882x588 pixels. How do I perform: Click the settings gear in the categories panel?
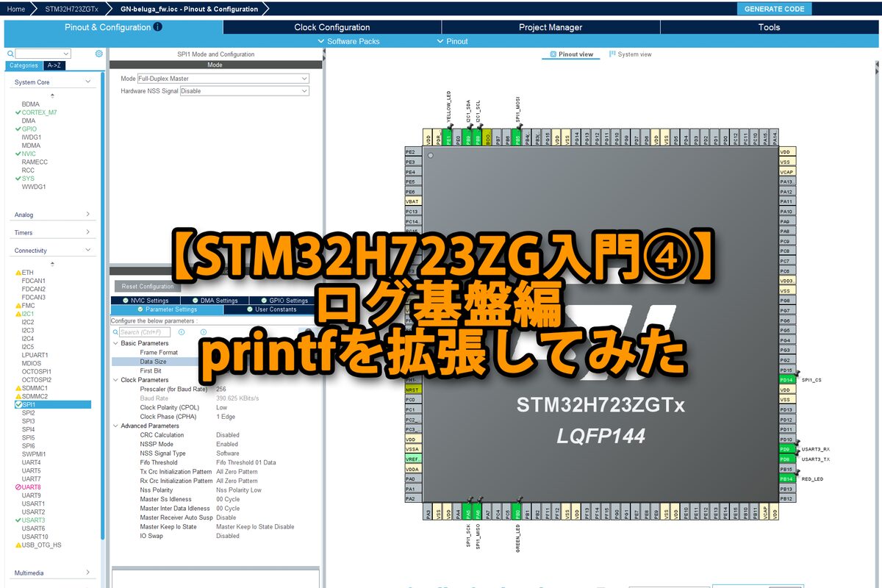[99, 54]
